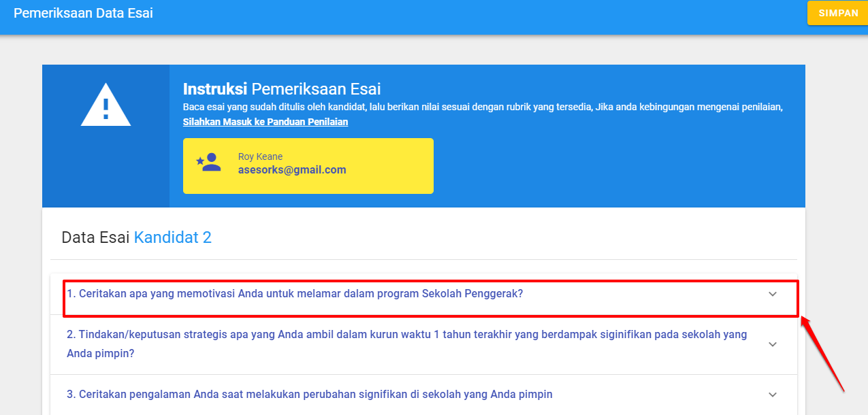Open the Silahkan Masuk ke Panduan Penilaian link

265,122
